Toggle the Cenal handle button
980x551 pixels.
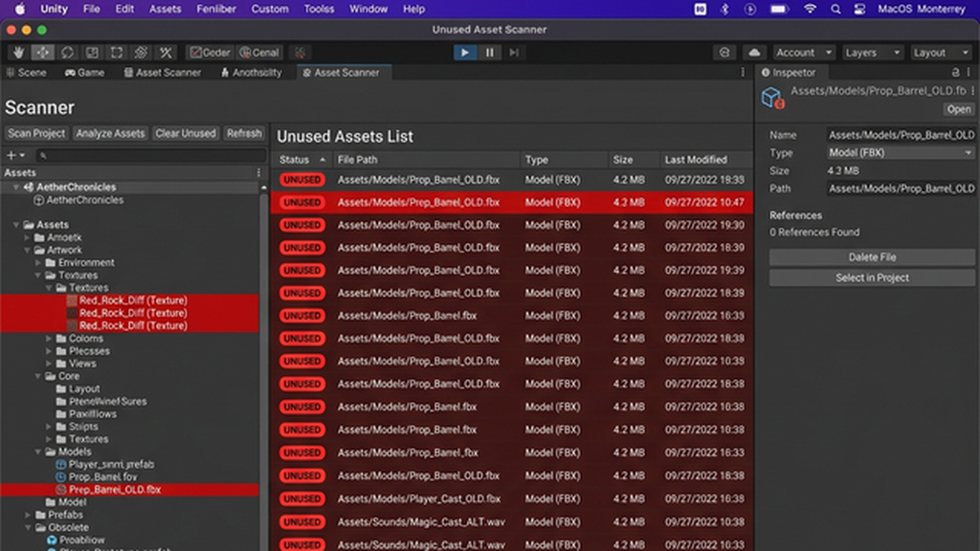coord(259,53)
